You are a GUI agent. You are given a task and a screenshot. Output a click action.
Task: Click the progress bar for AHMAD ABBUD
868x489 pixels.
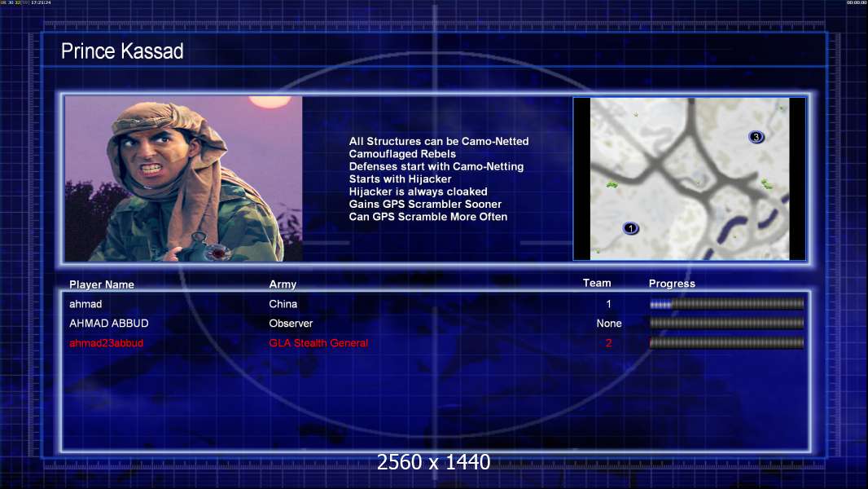[x=727, y=324]
